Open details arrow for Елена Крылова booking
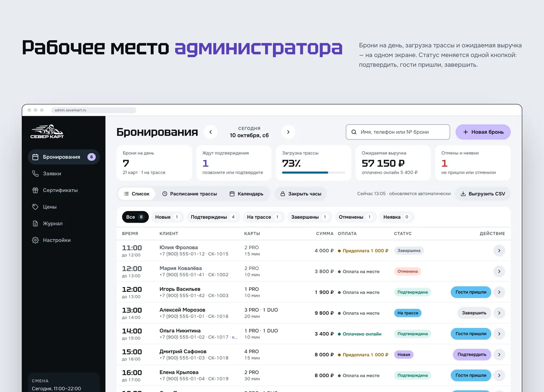This screenshot has width=544, height=392. (499, 375)
